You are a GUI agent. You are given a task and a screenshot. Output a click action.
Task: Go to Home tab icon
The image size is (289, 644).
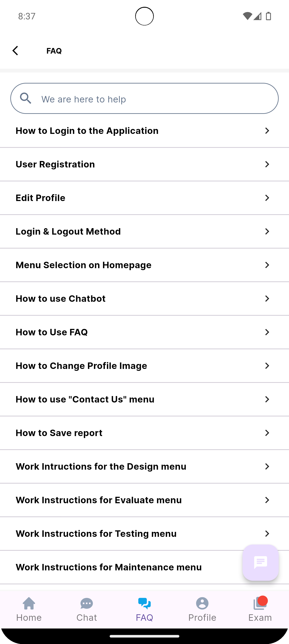[29, 604]
